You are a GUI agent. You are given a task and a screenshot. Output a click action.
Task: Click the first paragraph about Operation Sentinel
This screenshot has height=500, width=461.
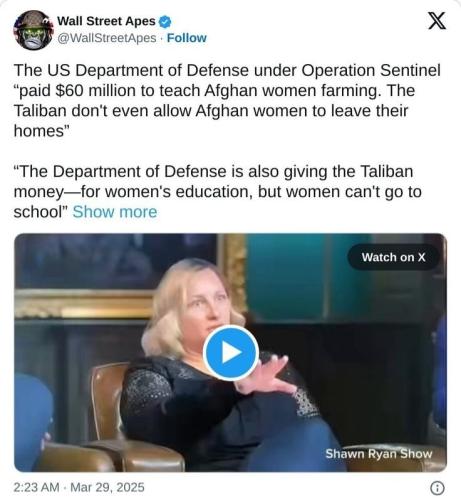(x=227, y=100)
